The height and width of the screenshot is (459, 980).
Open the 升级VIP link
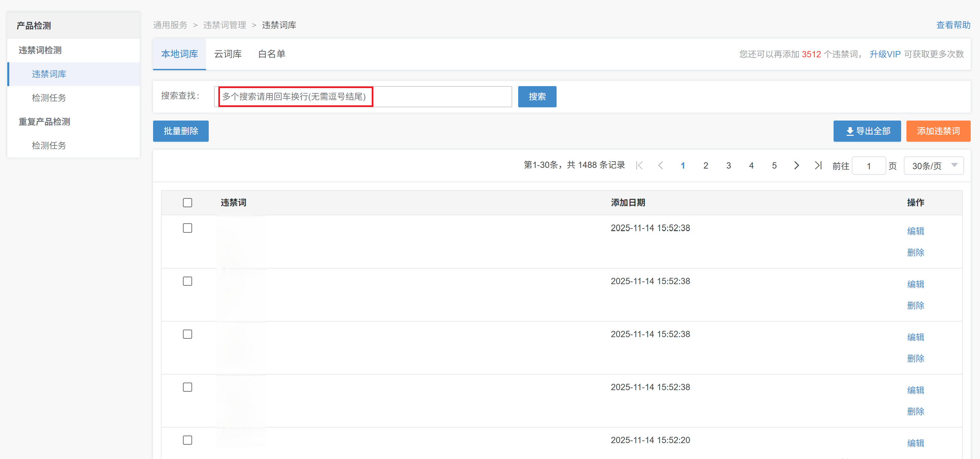click(x=885, y=54)
